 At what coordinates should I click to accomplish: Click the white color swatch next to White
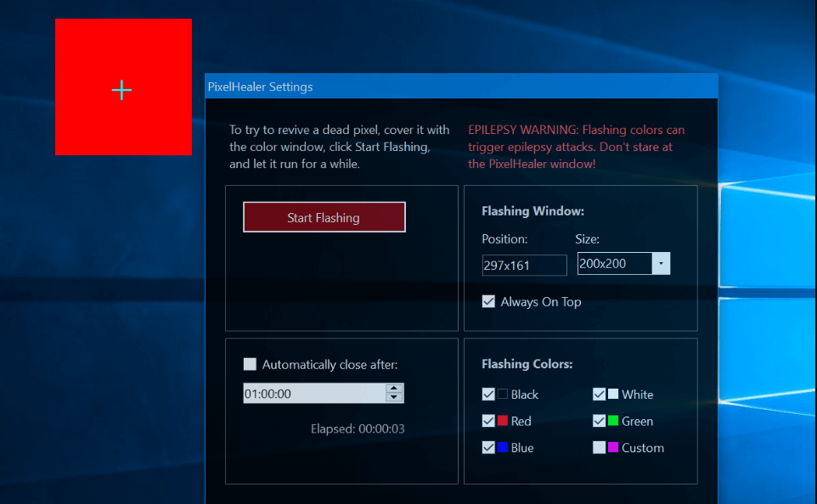point(613,394)
